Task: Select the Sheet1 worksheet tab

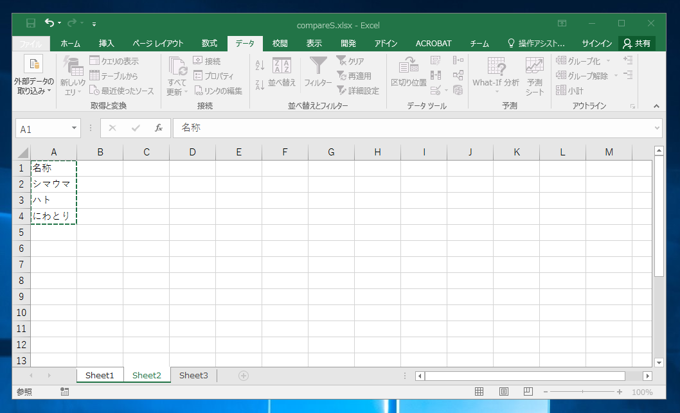Action: point(99,376)
